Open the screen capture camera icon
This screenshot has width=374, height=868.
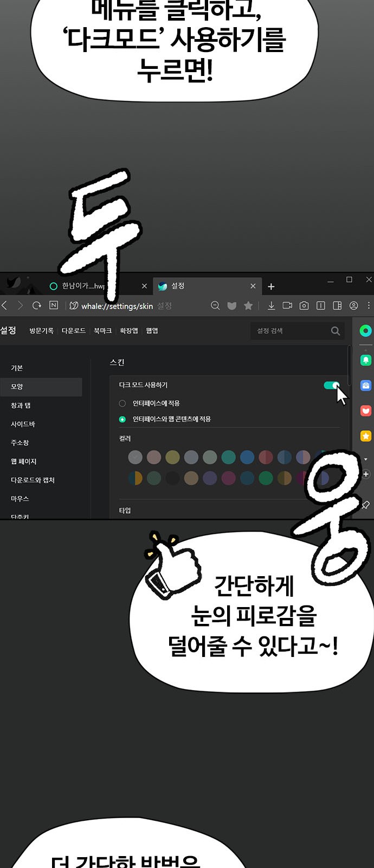click(304, 305)
